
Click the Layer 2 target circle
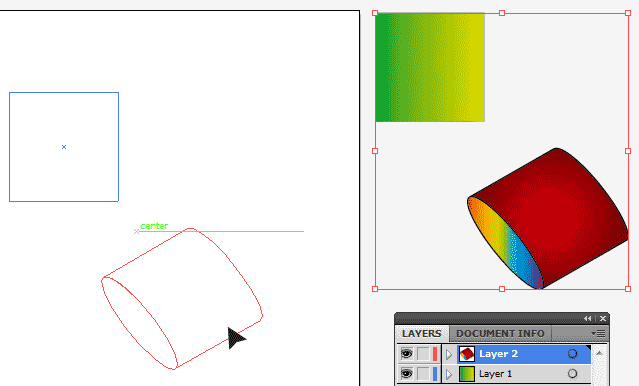[573, 354]
